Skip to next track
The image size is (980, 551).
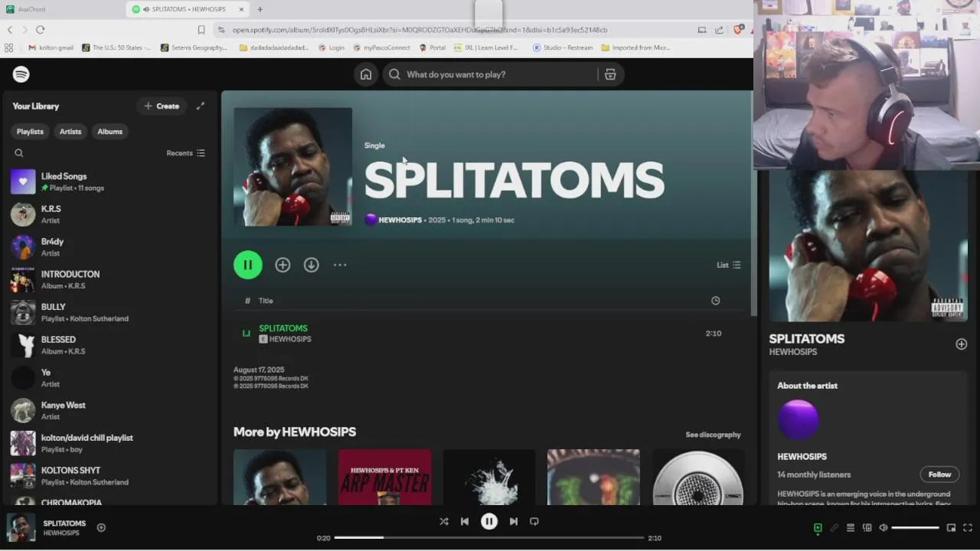point(514,521)
